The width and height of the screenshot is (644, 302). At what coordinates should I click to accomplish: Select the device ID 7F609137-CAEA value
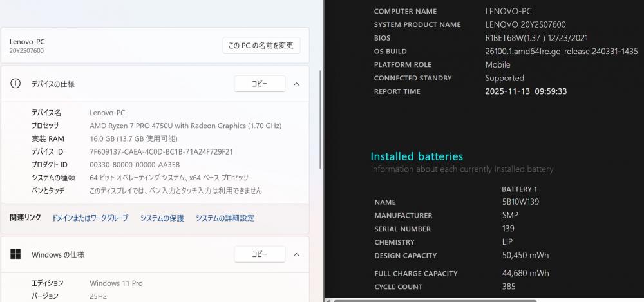(x=162, y=152)
